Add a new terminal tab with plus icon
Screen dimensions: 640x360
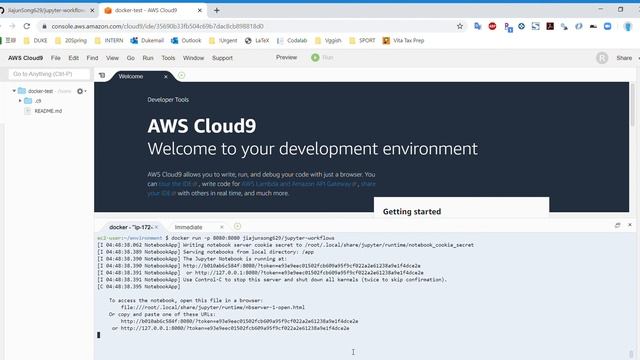(x=238, y=226)
